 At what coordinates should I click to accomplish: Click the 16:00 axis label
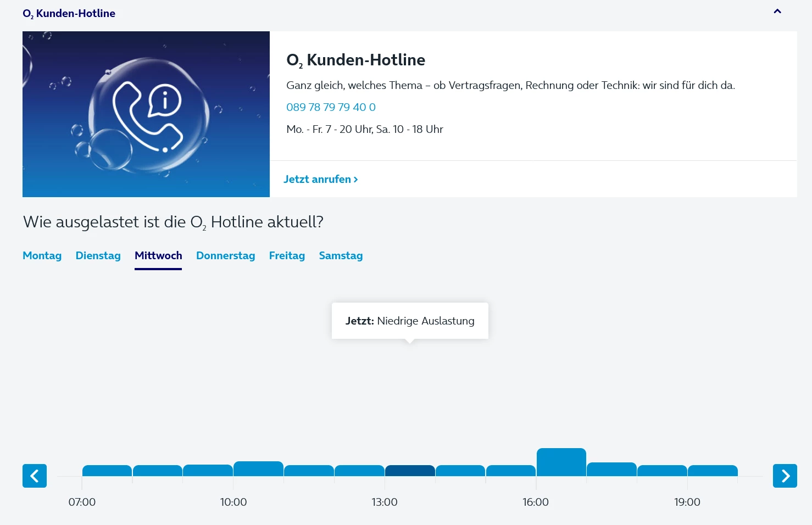tap(536, 502)
